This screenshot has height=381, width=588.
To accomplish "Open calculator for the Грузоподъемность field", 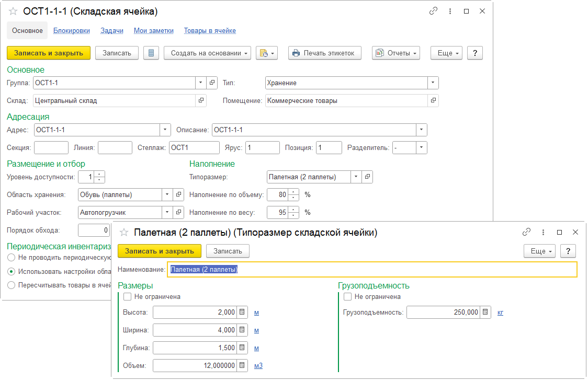I will point(485,313).
